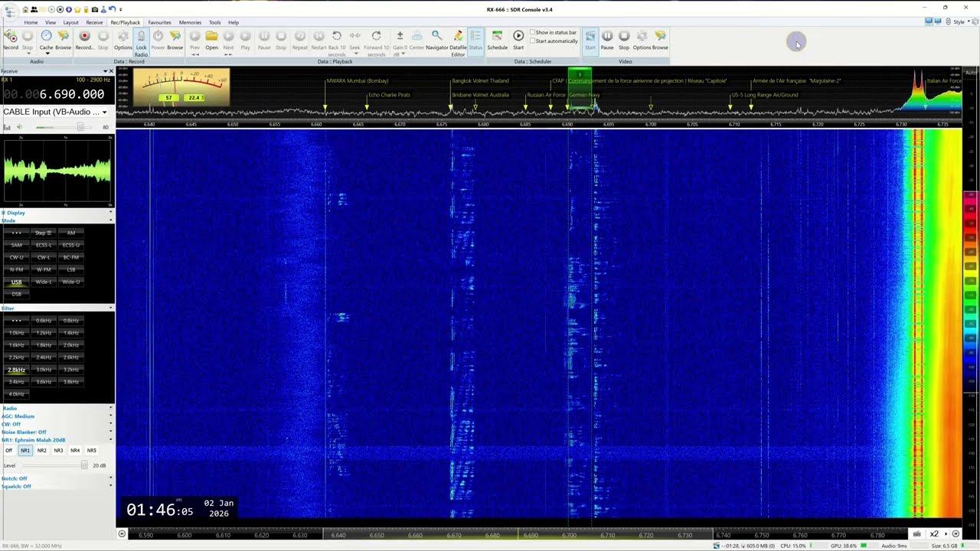This screenshot has width=980, height=551.
Task: Collapse the Mode panel
Action: point(110,220)
